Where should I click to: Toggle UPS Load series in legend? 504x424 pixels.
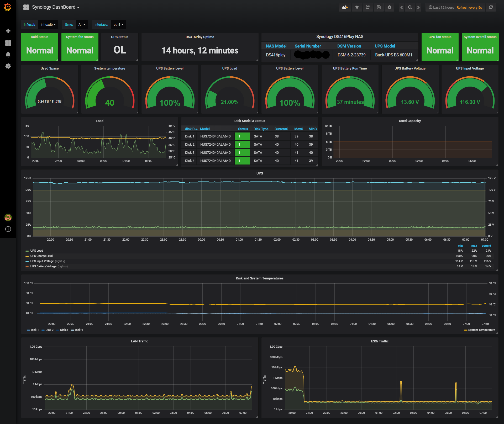[x=36, y=251]
